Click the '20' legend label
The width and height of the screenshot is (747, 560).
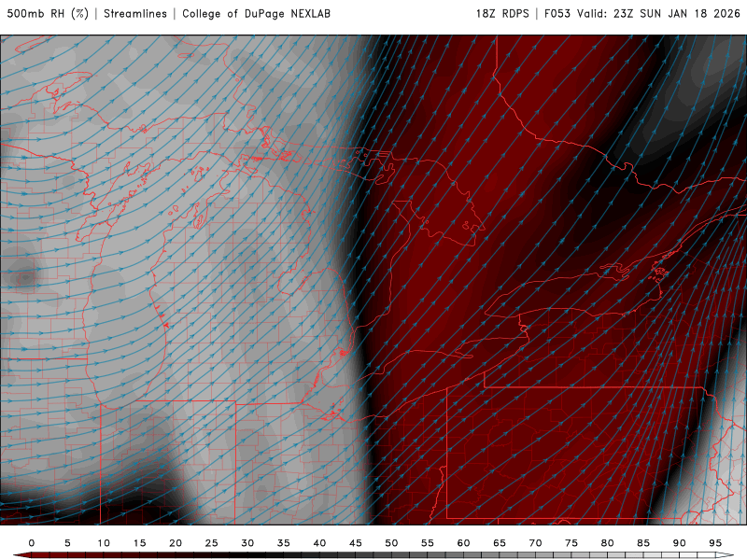click(x=176, y=543)
